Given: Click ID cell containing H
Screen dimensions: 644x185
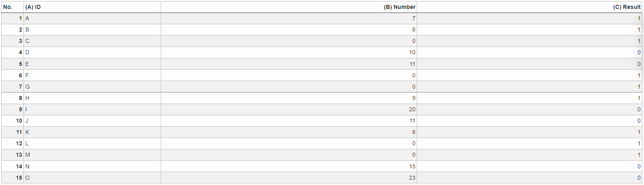Looking at the screenshot, I should click(x=92, y=98).
